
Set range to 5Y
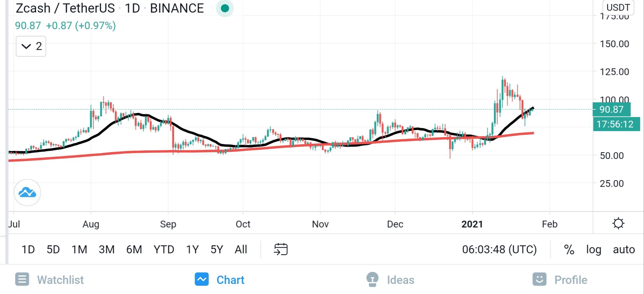click(217, 250)
